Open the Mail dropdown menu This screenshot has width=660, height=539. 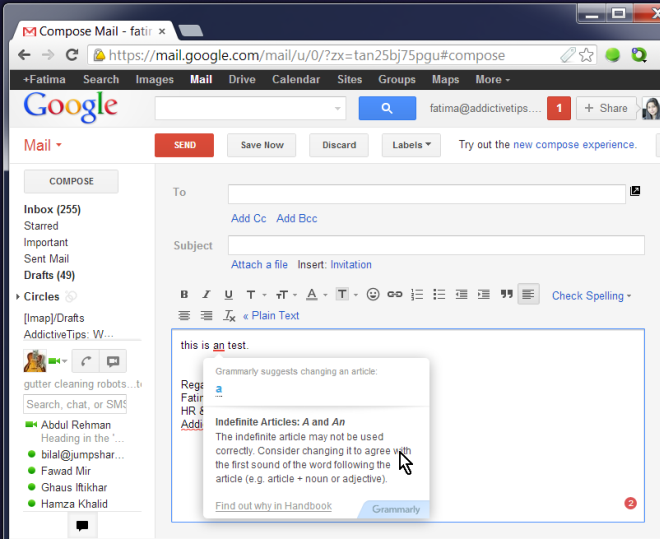point(43,145)
